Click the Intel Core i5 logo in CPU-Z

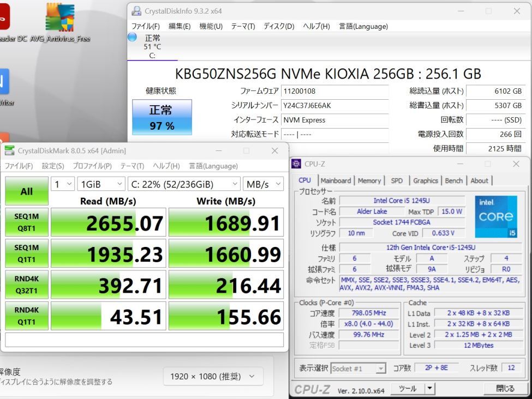click(x=495, y=215)
